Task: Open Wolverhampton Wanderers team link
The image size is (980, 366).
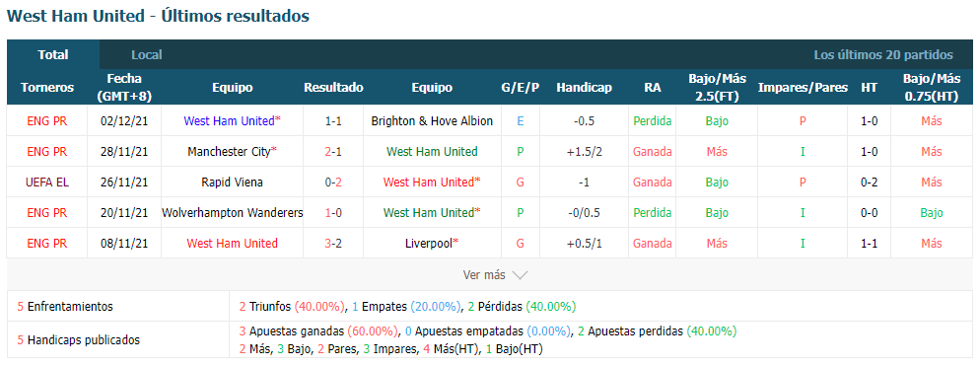Action: click(x=232, y=213)
